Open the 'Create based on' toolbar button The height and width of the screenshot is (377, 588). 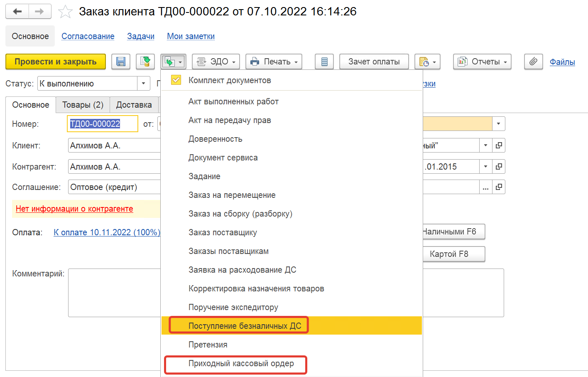click(174, 62)
